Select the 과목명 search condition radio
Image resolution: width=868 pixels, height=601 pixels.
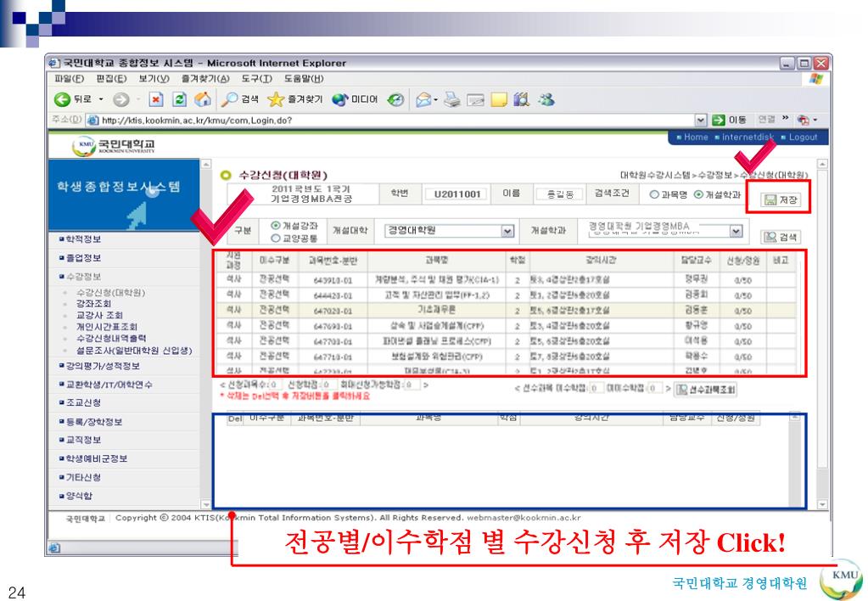[x=654, y=194]
